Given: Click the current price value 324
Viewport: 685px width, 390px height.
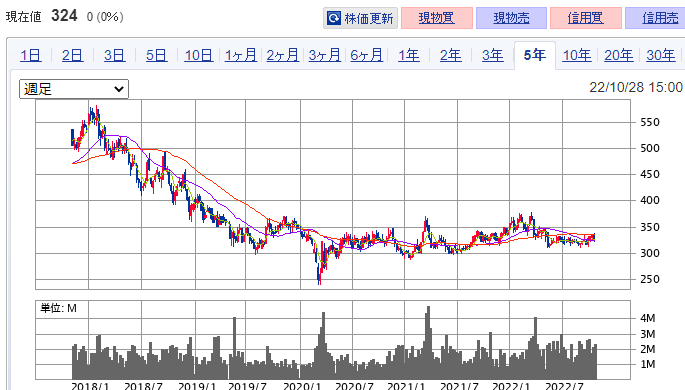Looking at the screenshot, I should 64,16.
